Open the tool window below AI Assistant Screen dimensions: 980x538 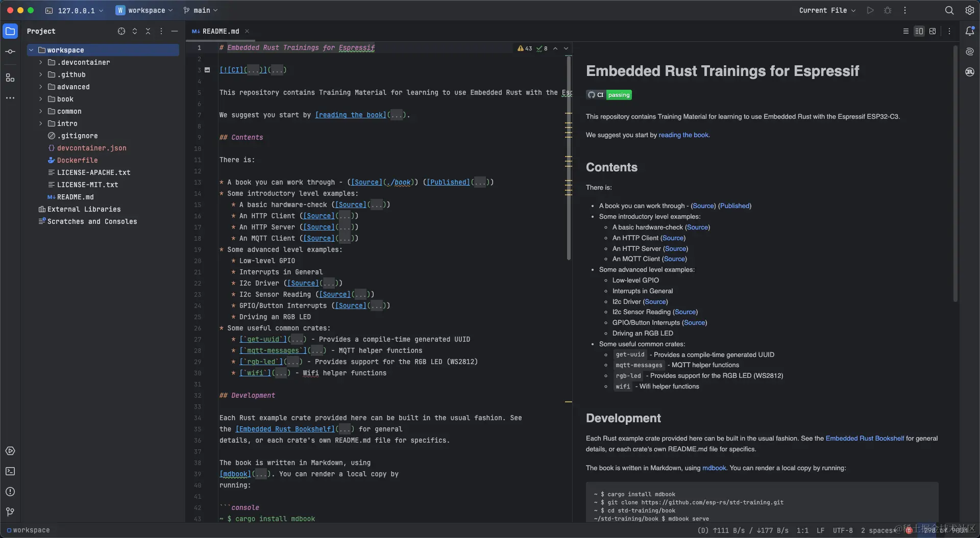[x=970, y=72]
